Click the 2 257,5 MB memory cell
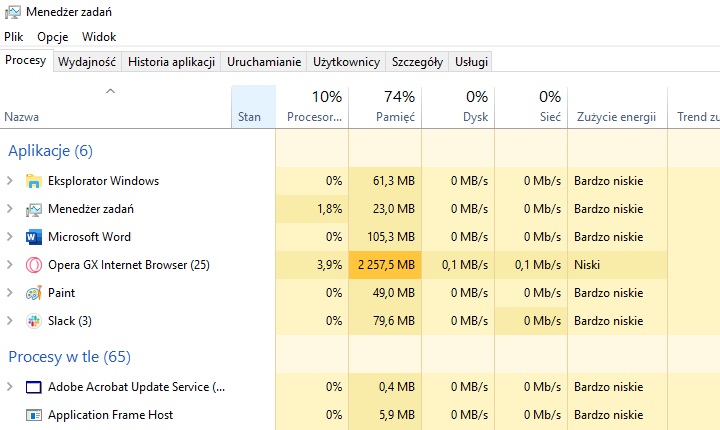The width and height of the screenshot is (720, 430). click(385, 265)
